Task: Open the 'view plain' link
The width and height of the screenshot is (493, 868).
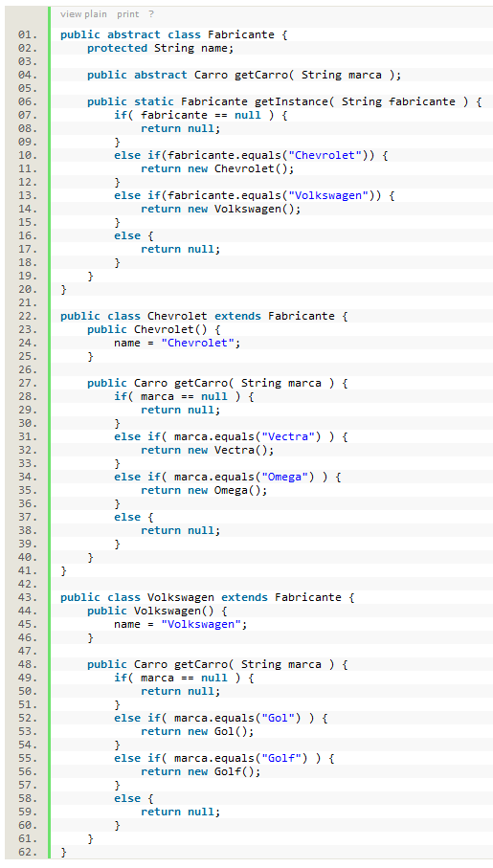Action: 83,13
